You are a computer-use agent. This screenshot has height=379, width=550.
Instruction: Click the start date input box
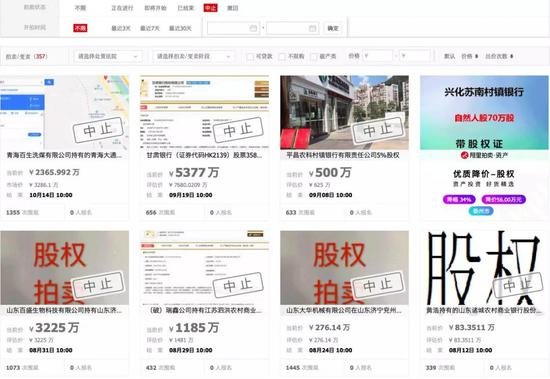coord(234,28)
